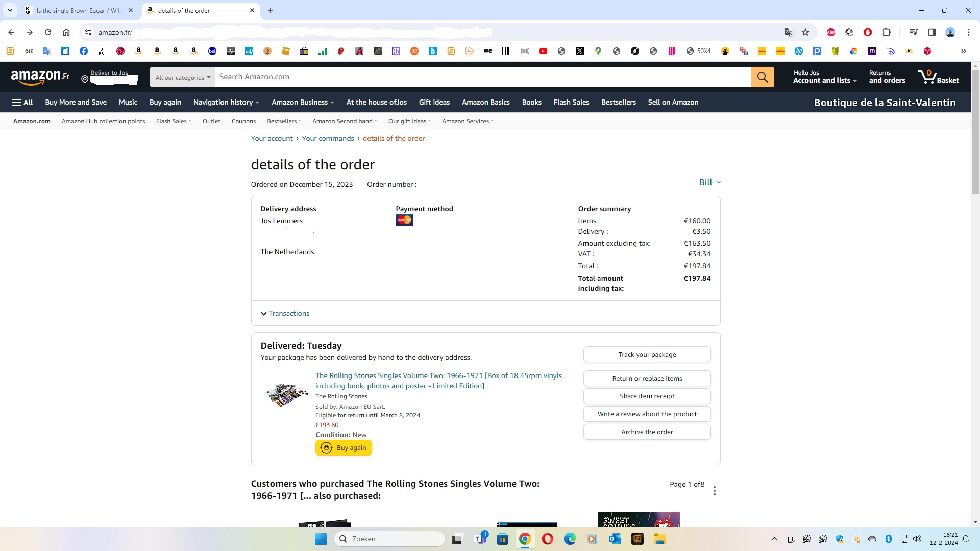This screenshot has height=551, width=980.
Task: Open the bol bookmark icon
Action: [x=212, y=51]
